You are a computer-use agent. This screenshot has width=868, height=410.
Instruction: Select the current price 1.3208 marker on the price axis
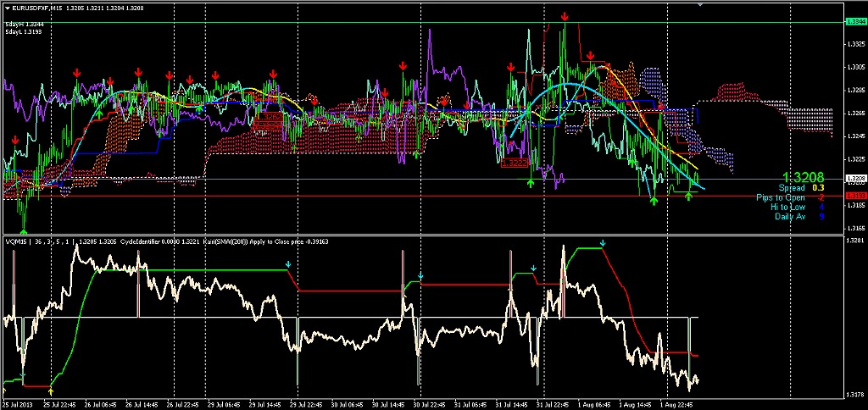click(855, 179)
